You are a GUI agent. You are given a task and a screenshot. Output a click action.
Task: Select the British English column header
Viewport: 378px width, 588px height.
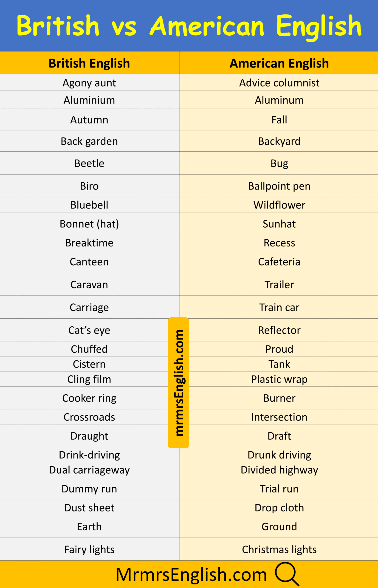coord(89,63)
